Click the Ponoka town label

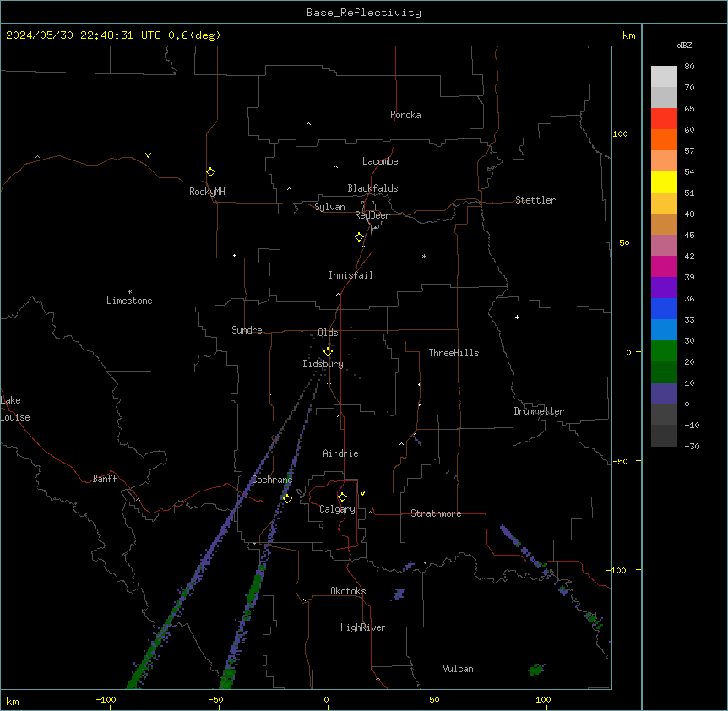[405, 115]
